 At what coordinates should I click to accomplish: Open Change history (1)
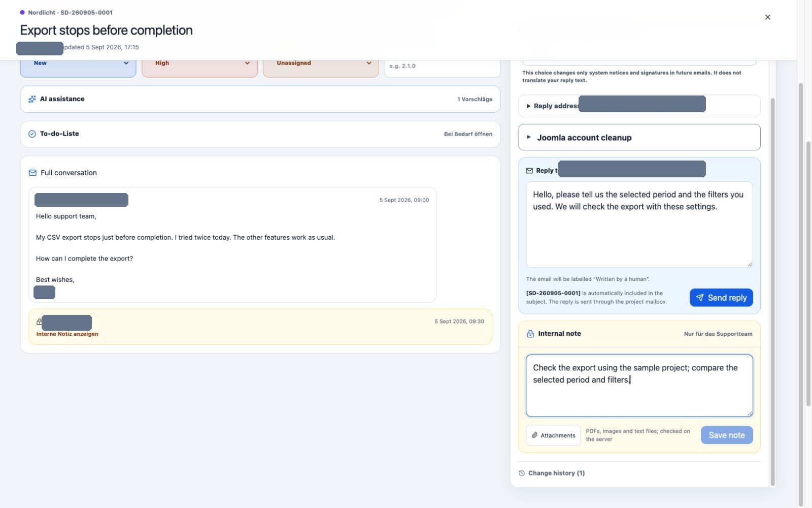[552, 473]
